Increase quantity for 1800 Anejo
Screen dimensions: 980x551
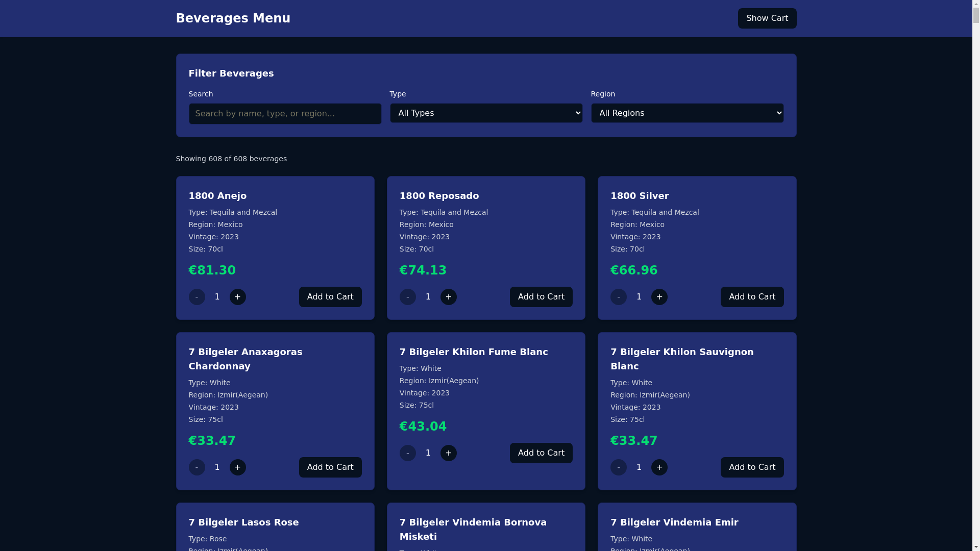[x=237, y=297]
